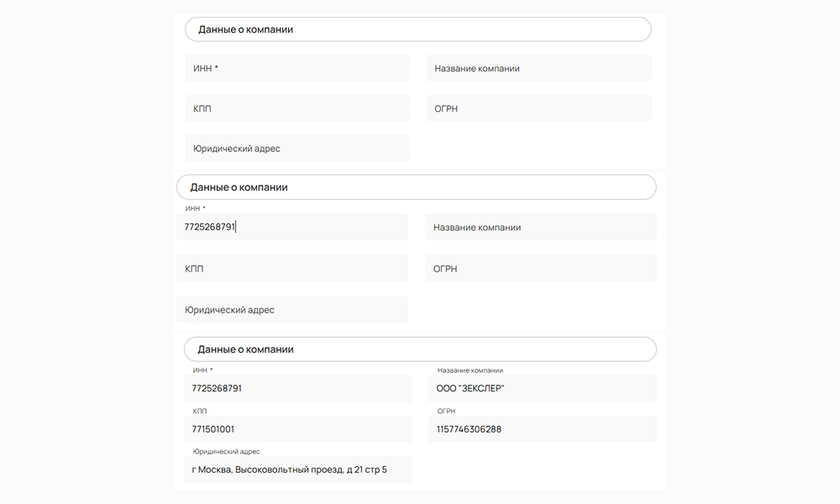Viewport: 840px width, 504px height.
Task: Click the empty ИНН field in the first blank form
Action: (297, 68)
